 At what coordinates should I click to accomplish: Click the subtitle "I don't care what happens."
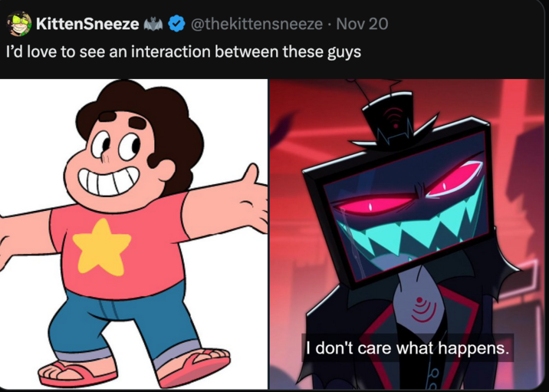tap(407, 348)
